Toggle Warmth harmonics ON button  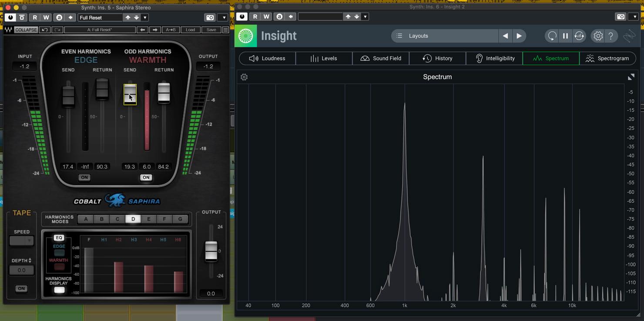tap(146, 177)
